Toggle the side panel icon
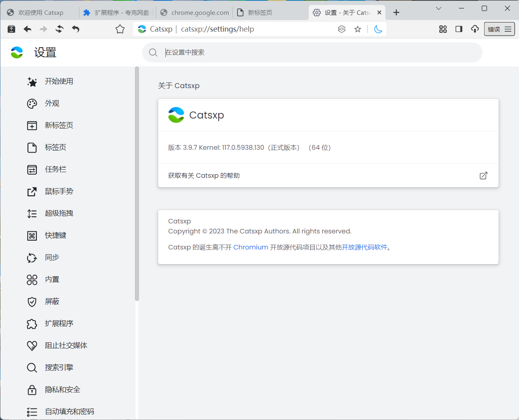519x420 pixels. 459,29
